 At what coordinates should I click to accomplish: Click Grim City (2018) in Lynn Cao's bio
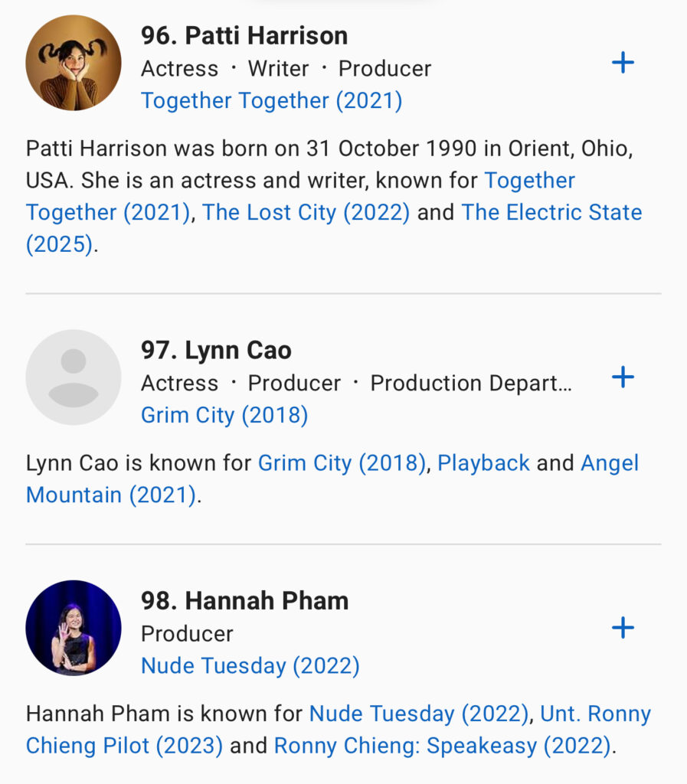(342, 463)
